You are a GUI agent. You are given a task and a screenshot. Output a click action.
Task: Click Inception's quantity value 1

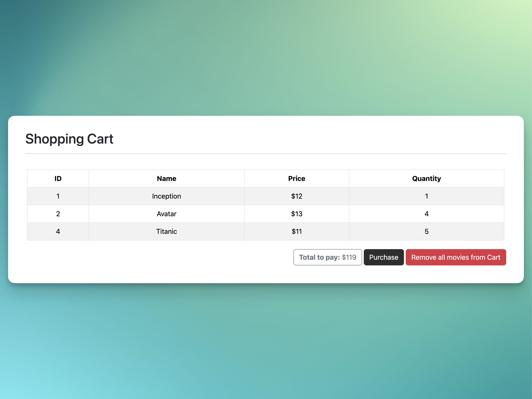(426, 196)
